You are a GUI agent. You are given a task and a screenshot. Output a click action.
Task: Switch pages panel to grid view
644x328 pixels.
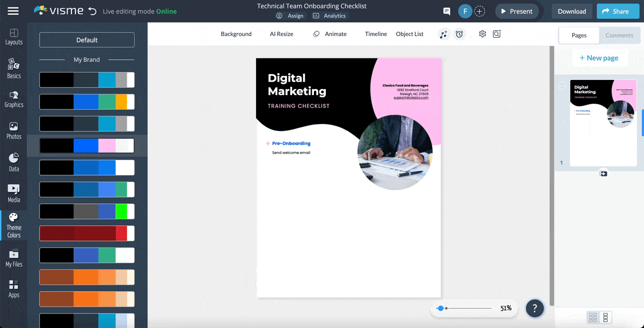[594, 317]
